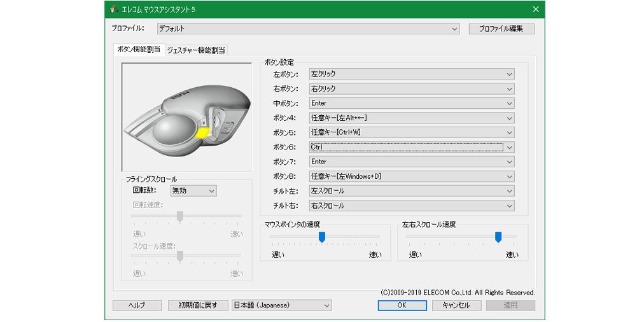This screenshot has width=644, height=322.
Task: Open the 右ボタン dropdown set to 右クリック
Action: pyautogui.click(x=412, y=88)
